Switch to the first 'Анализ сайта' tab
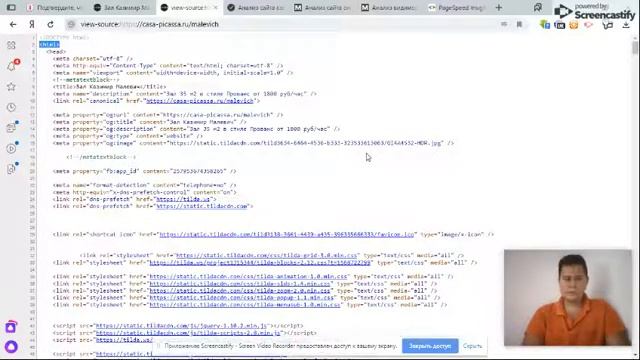 pyautogui.click(x=256, y=7)
